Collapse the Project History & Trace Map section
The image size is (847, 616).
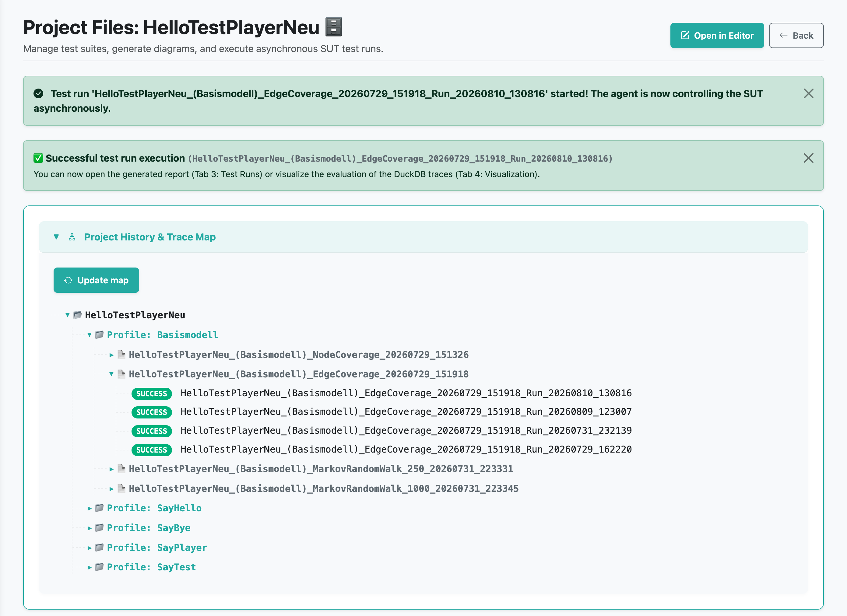click(x=56, y=237)
